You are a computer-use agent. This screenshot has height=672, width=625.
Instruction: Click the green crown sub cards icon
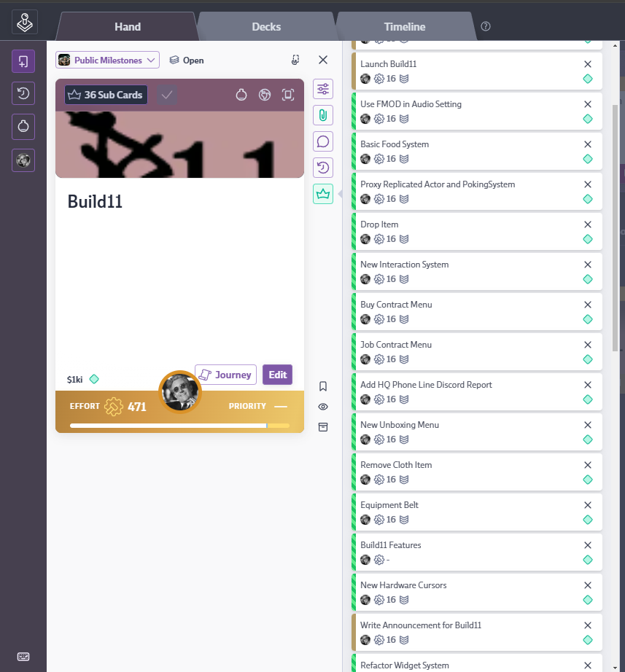[x=323, y=194]
